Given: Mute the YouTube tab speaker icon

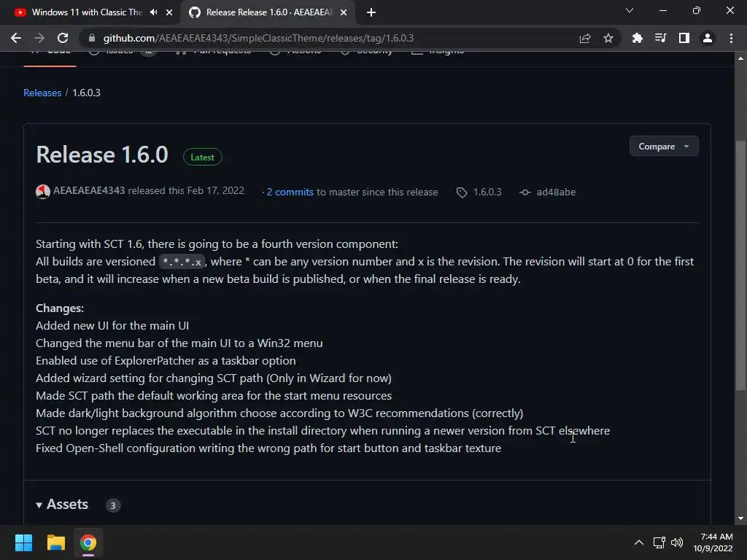Looking at the screenshot, I should [153, 12].
